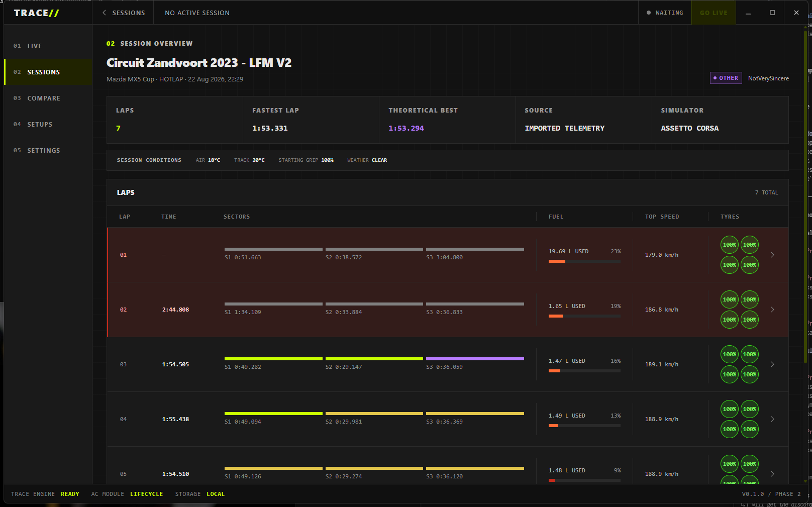Click lap 04 yellow S2 sector bar

[x=374, y=414]
